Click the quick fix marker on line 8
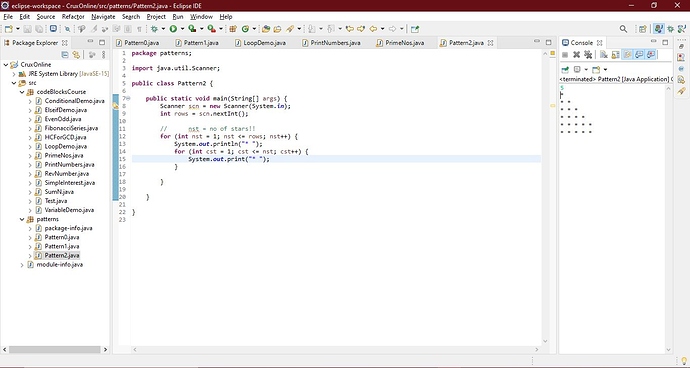 click(x=115, y=106)
